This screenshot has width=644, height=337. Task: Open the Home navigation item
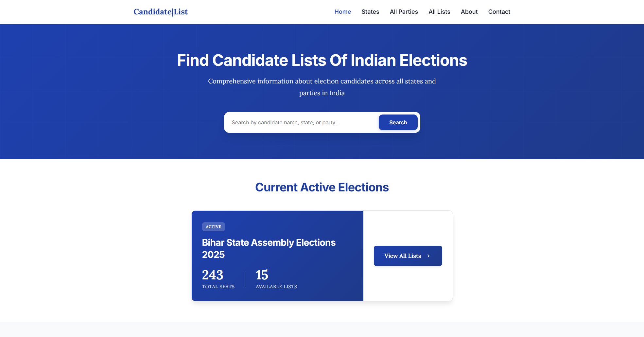[x=342, y=12]
